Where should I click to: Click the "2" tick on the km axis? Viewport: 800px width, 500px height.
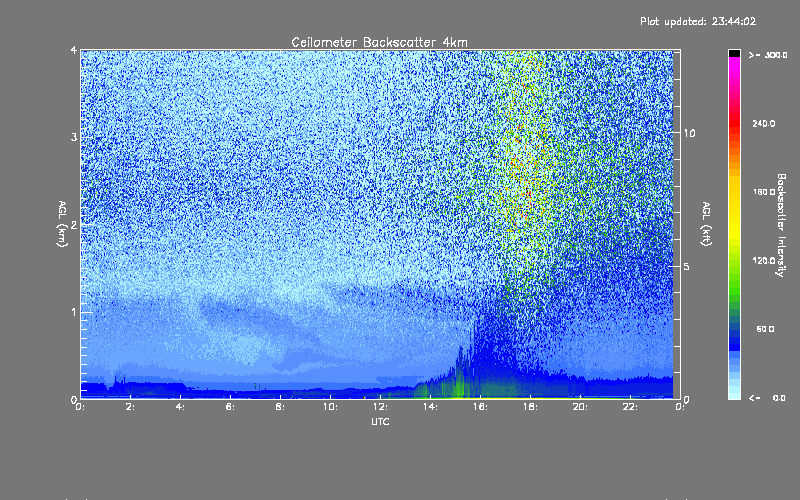point(74,225)
